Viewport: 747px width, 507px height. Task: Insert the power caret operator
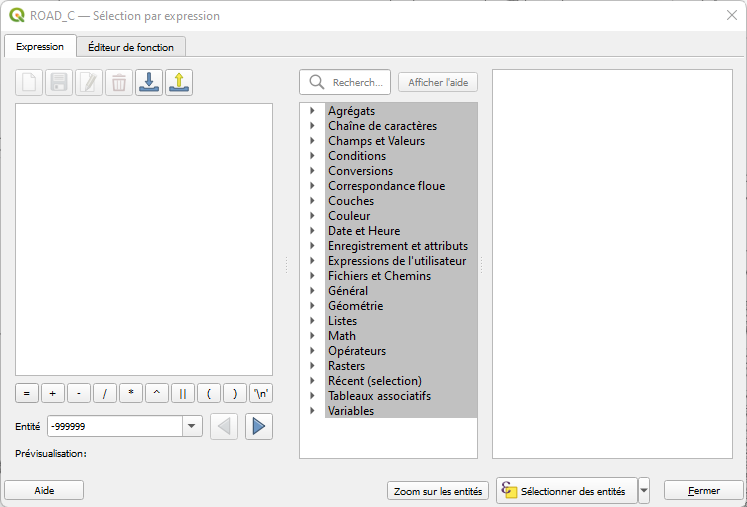(157, 394)
